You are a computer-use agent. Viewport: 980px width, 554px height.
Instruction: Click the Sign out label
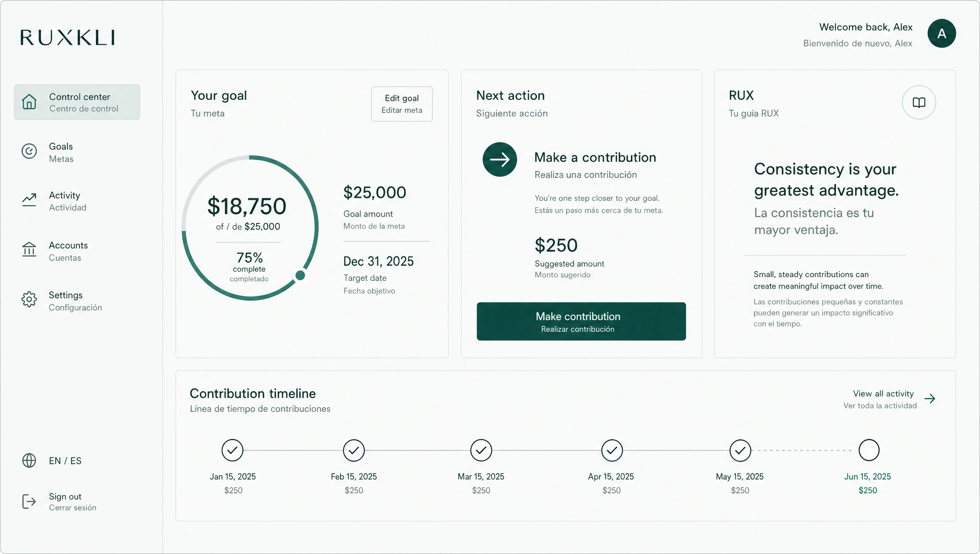(65, 496)
